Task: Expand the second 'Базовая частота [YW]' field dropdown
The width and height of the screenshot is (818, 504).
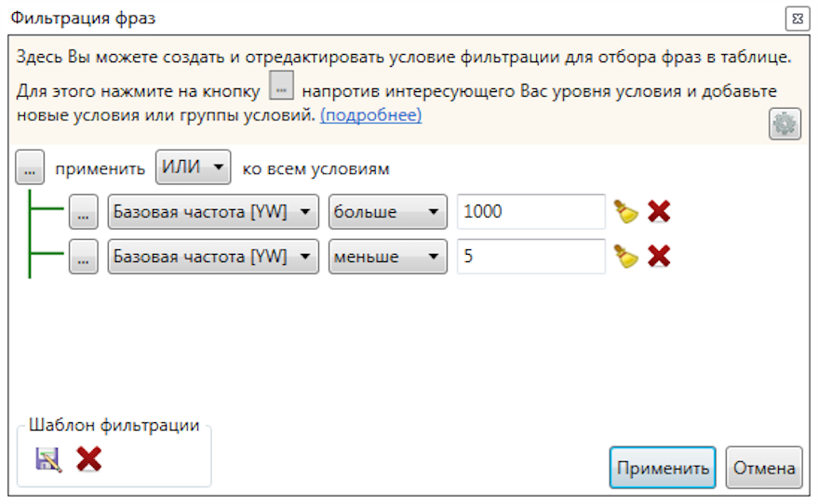Action: [x=213, y=257]
